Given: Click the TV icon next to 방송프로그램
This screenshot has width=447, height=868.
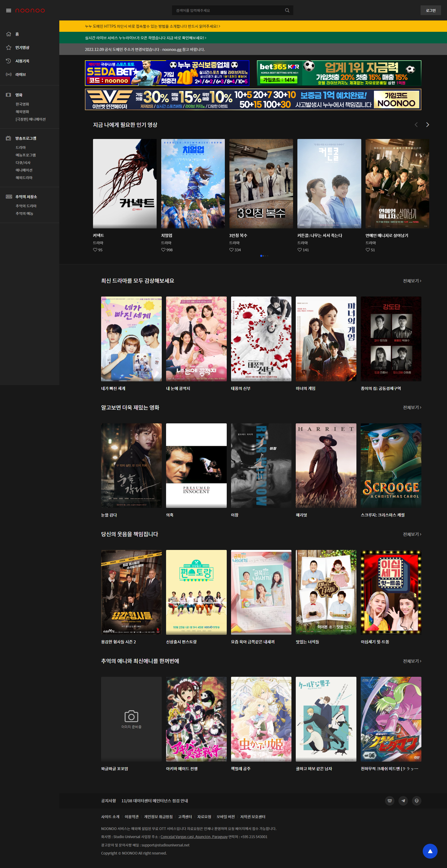Looking at the screenshot, I should click(8, 138).
